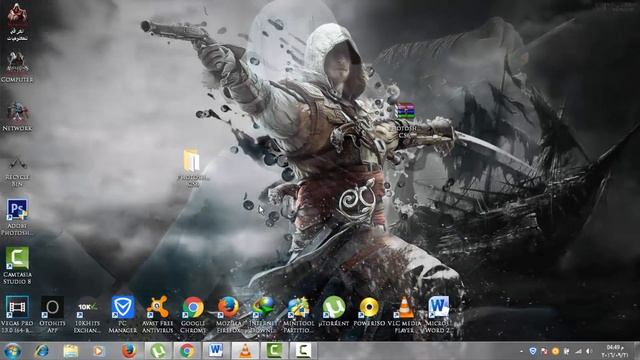Switch to white Camtasia Recorder taskbar button
The height and width of the screenshot is (360, 640).
[x=303, y=351]
